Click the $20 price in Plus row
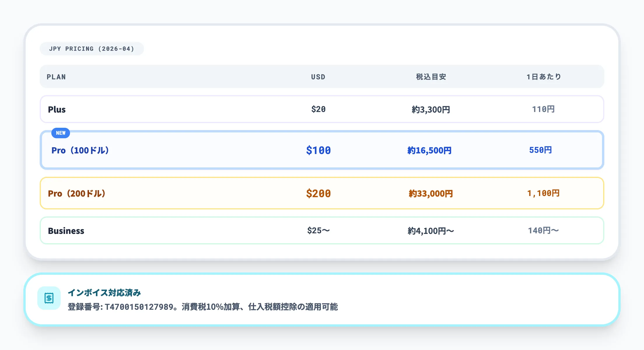The image size is (644, 350). tap(318, 109)
